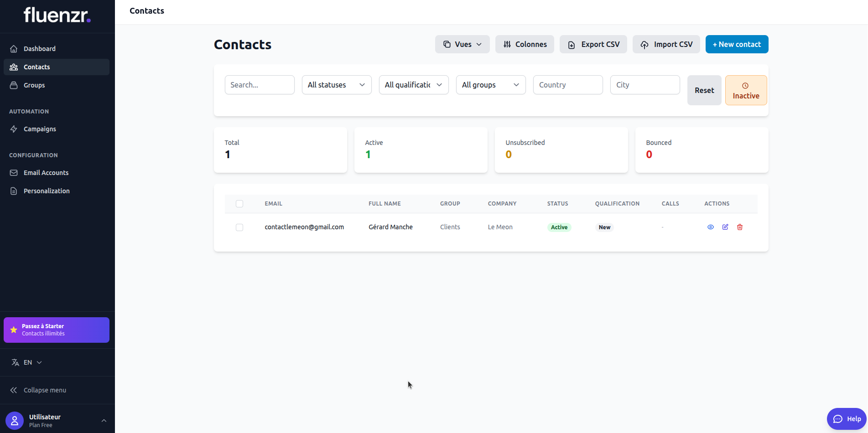Delete the Gérard Manche contact row
Screen dimensions: 868x433
740,227
